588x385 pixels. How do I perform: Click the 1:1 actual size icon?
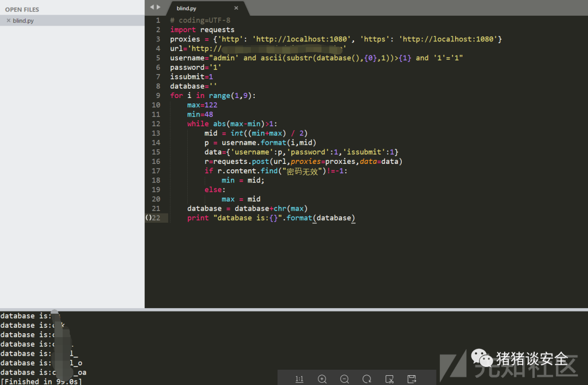click(x=299, y=379)
